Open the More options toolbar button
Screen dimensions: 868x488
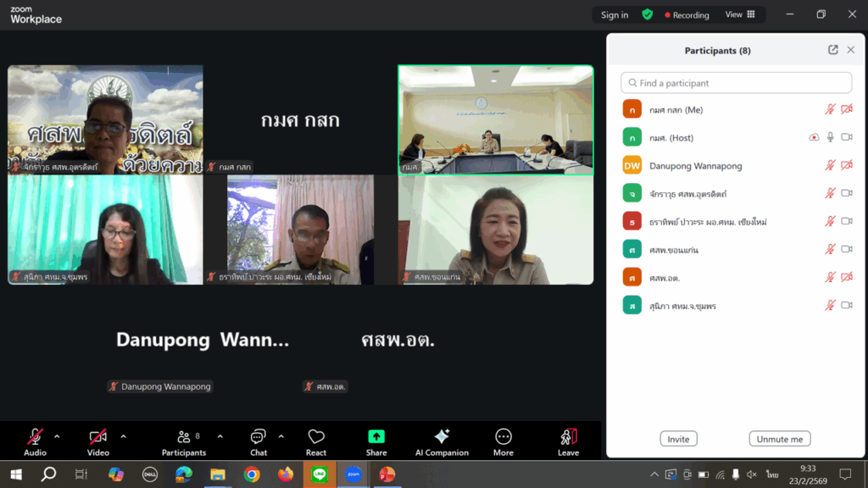click(504, 441)
